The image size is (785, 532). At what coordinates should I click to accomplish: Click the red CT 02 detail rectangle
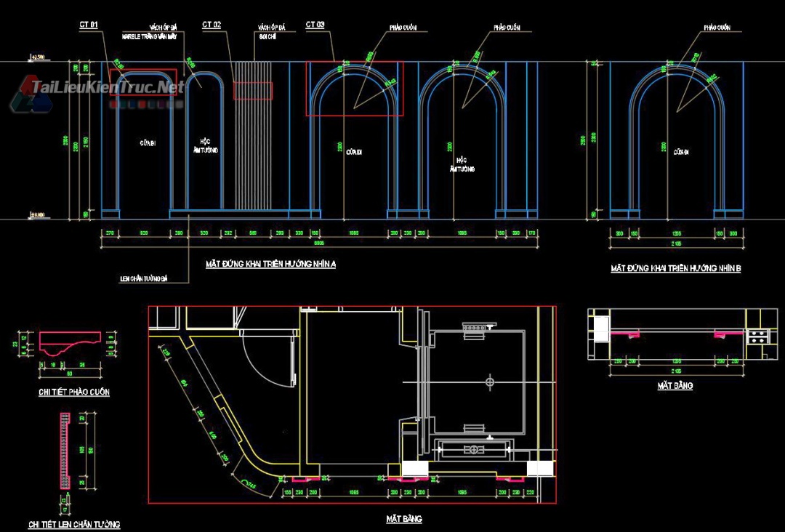click(252, 90)
